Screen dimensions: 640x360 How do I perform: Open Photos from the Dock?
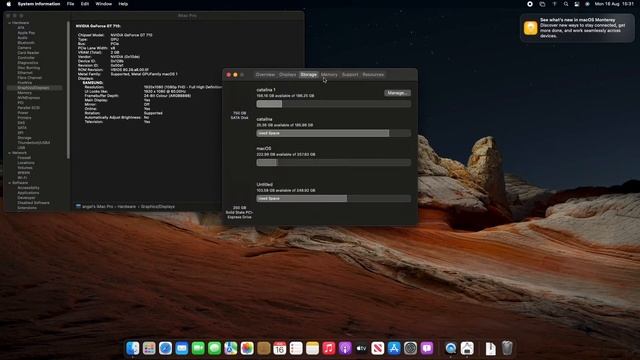point(247,348)
